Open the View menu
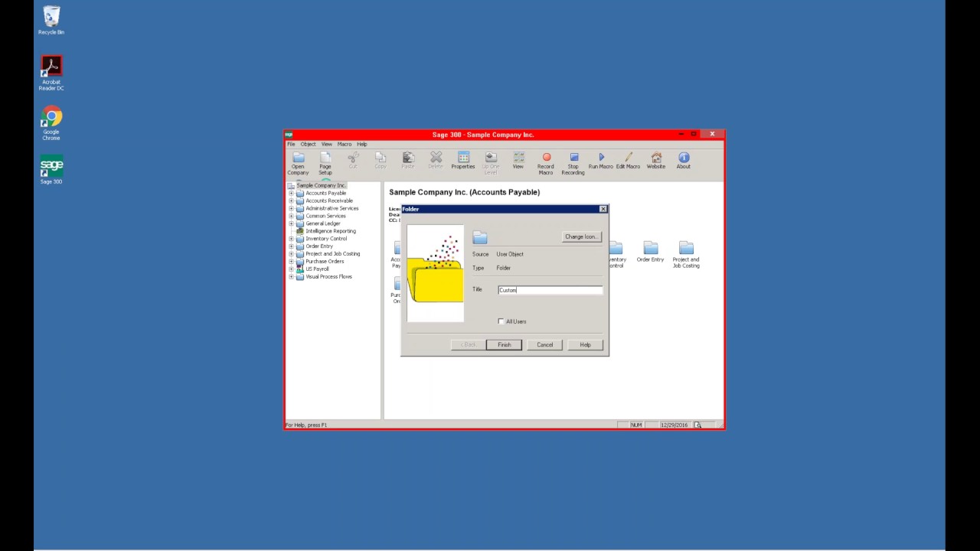The image size is (980, 551). tap(327, 144)
